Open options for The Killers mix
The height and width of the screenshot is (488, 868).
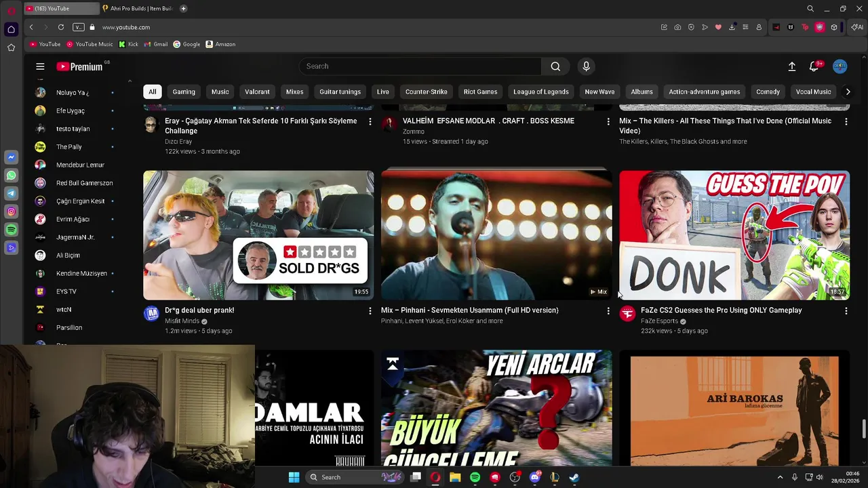coord(846,121)
